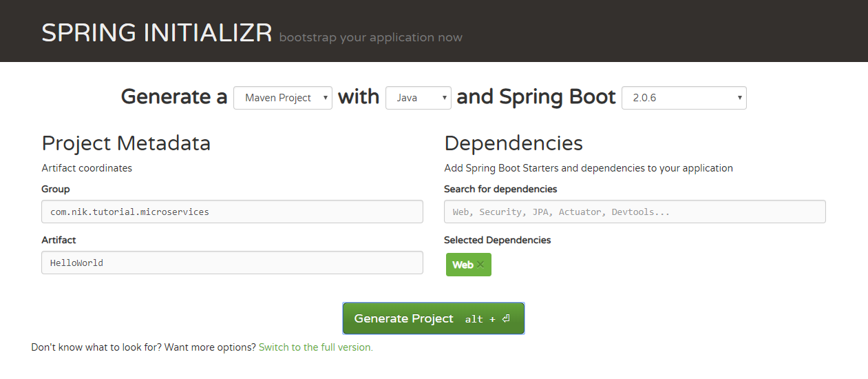Screen dimensions: 868x379
Task: Focus the Search for dependencies box
Action: [x=635, y=212]
